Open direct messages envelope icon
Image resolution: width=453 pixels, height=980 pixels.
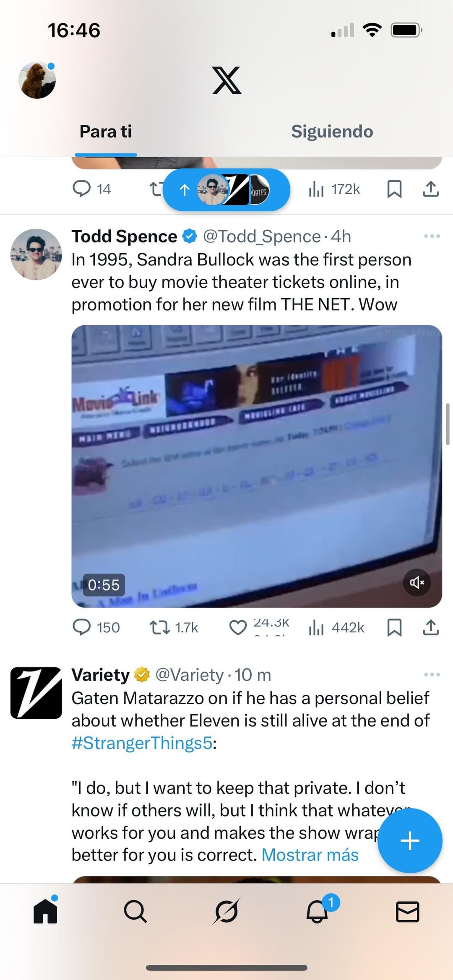[407, 912]
